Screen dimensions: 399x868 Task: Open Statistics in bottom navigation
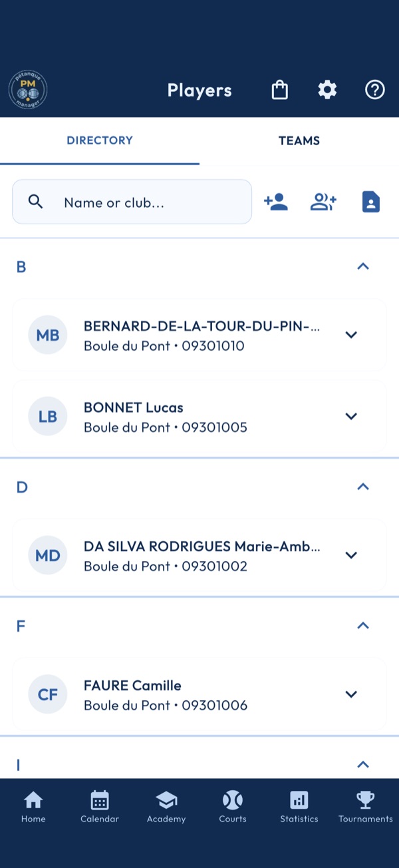[299, 807]
